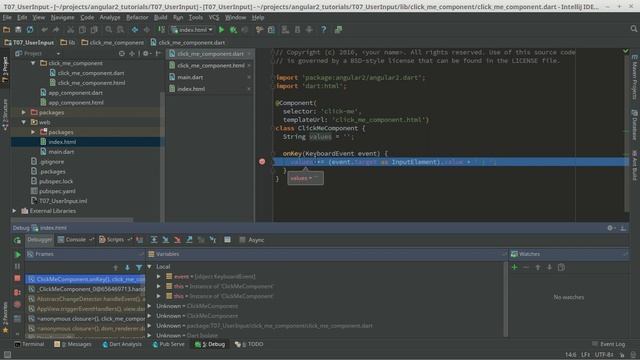640x360 pixels.
Task: Add a new watch with plus icon
Action: [x=514, y=267]
